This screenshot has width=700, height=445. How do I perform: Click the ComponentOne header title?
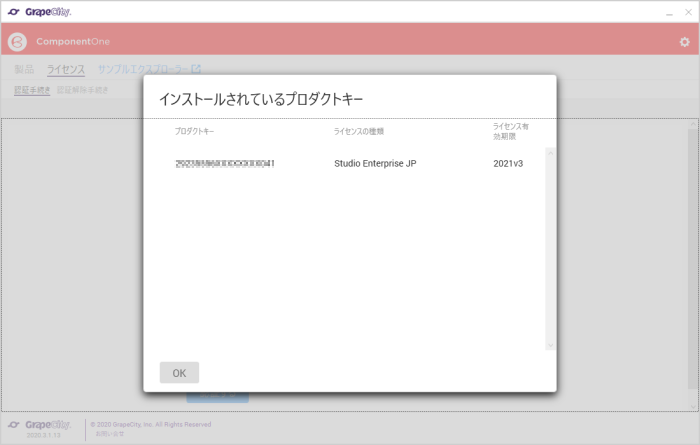tap(73, 42)
